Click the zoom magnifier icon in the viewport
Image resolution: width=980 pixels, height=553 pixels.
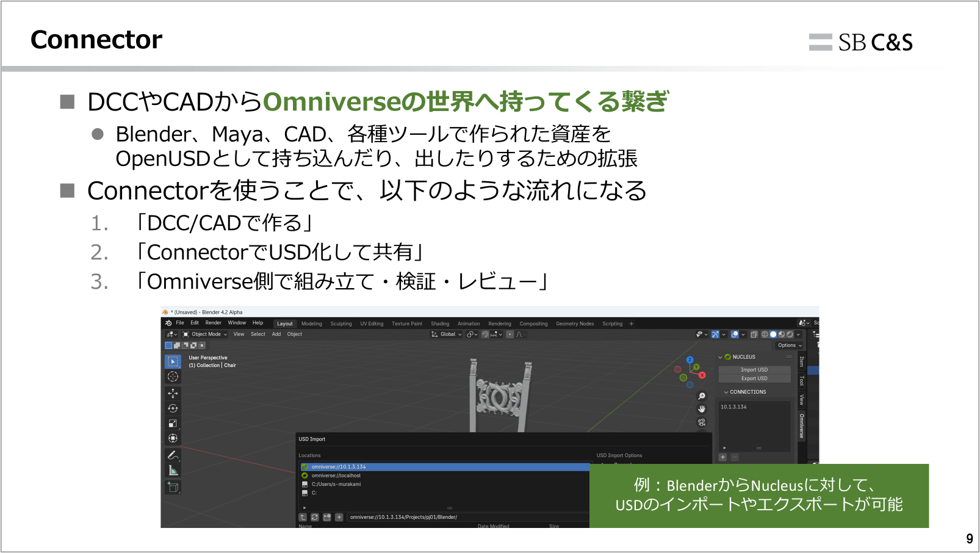click(701, 396)
